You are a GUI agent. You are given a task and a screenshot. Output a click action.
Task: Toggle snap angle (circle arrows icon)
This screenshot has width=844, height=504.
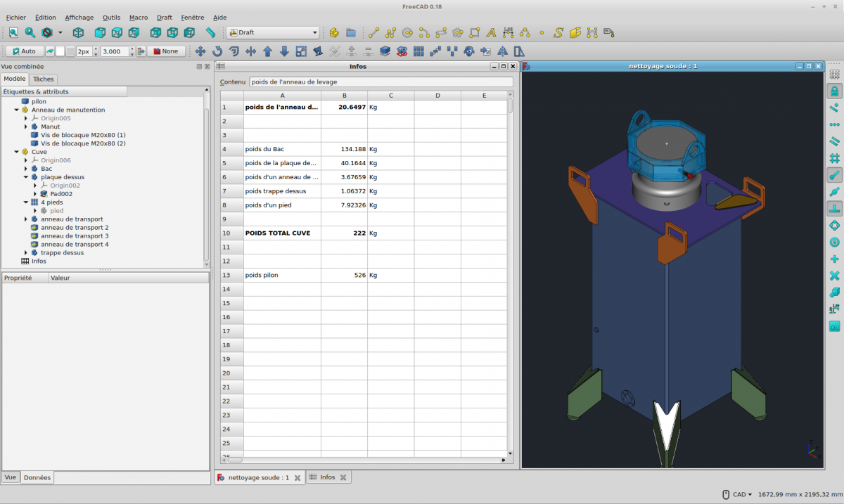pyautogui.click(x=835, y=226)
